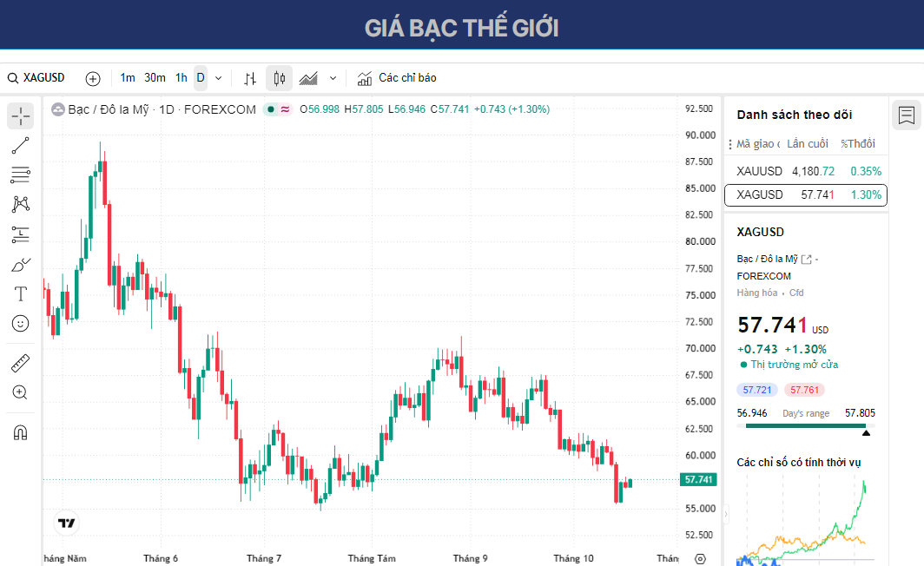Select the bars chart style icon
Image resolution: width=924 pixels, height=566 pixels.
pos(250,78)
